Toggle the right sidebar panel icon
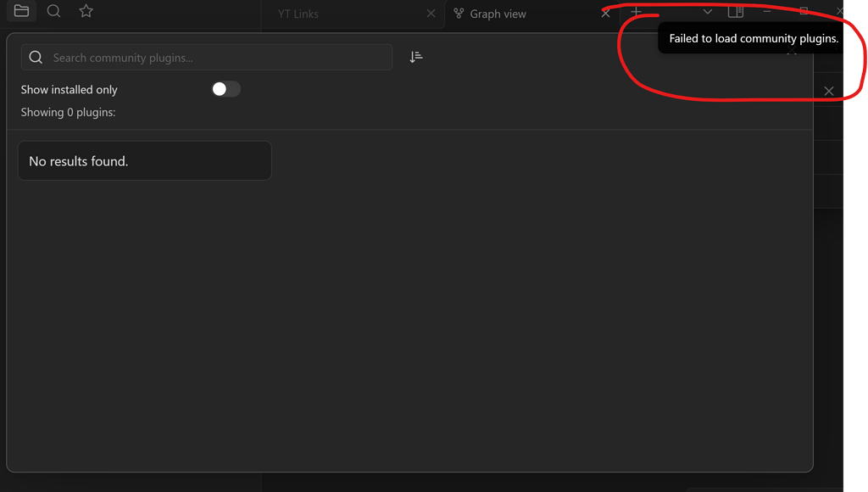 (x=735, y=11)
